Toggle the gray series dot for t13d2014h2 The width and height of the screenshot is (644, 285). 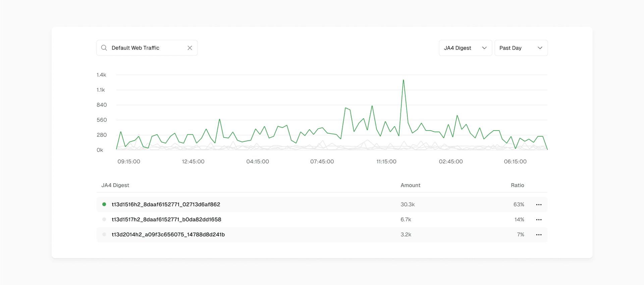(x=104, y=235)
